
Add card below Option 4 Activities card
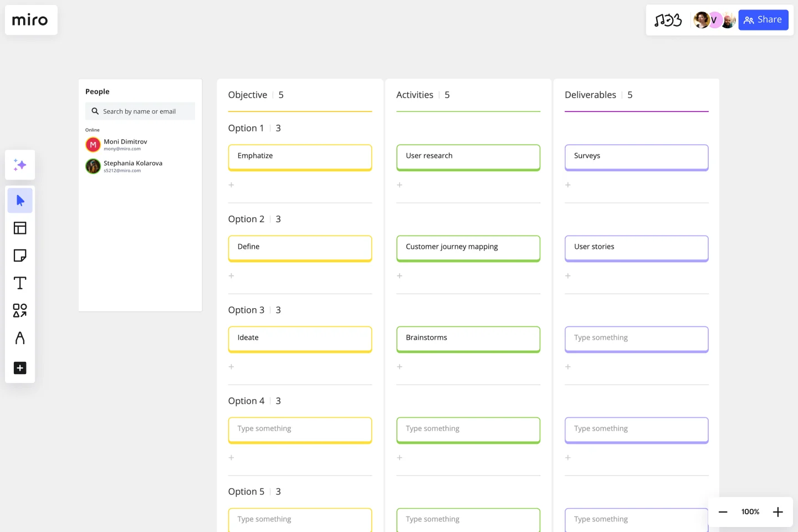pyautogui.click(x=400, y=458)
